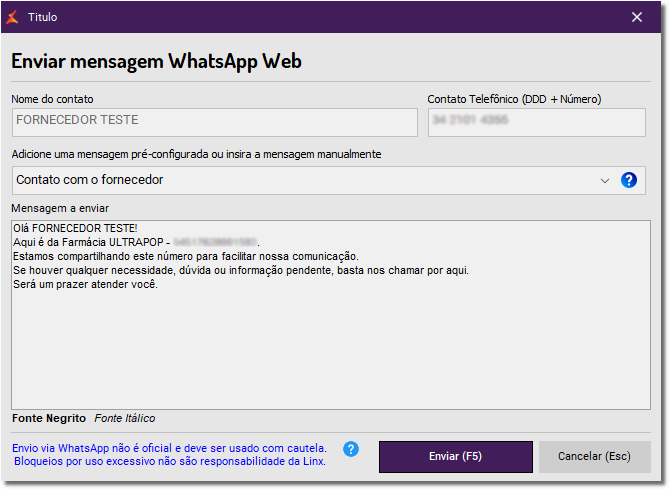
Task: Click the blue 'Envio via WhatsApp não é oficial' warning
Action: 169,448
